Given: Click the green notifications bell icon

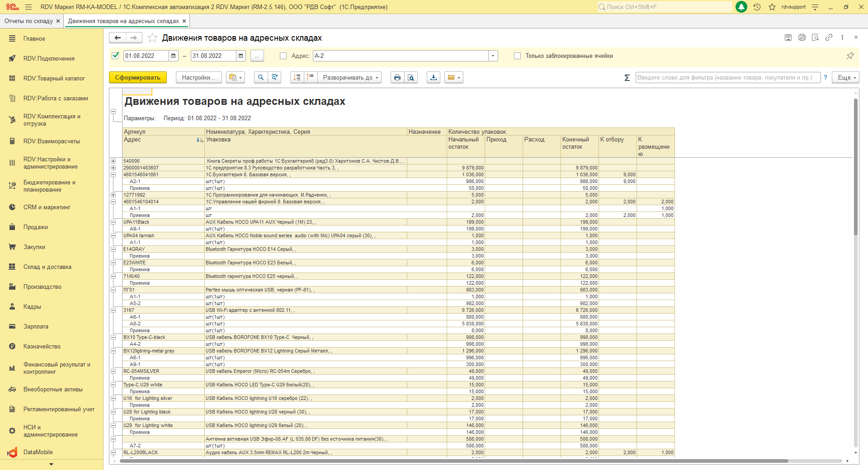Looking at the screenshot, I should click(741, 7).
